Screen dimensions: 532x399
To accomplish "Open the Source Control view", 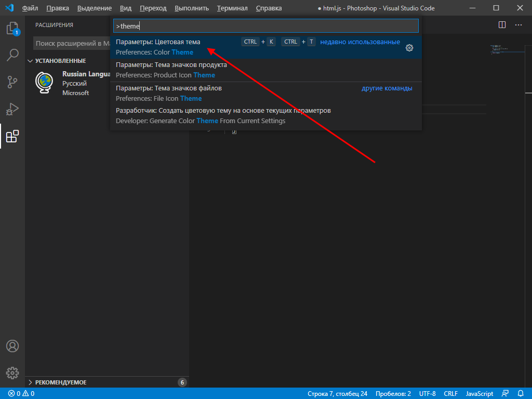I will [x=12, y=82].
